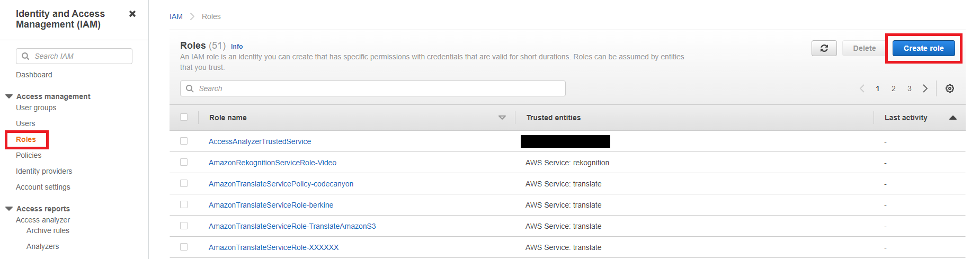Click the refresh roles icon button
The height and width of the screenshot is (259, 980).
click(824, 48)
